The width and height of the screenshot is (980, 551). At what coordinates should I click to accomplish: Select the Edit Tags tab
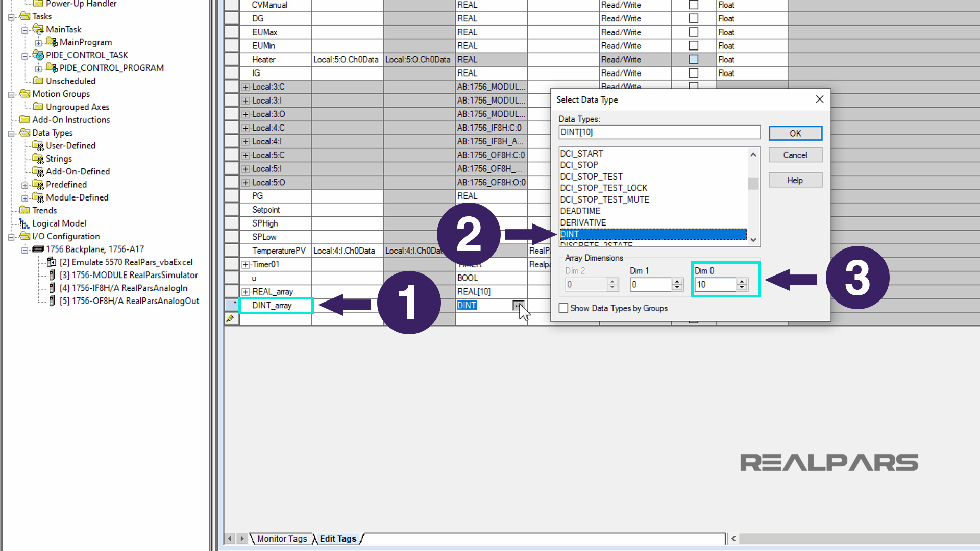point(338,538)
